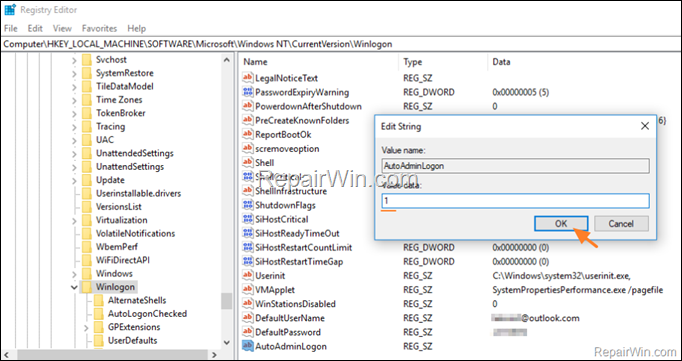Click the folder icon of TokenBroker key
This screenshot has width=682, height=361.
[87, 113]
